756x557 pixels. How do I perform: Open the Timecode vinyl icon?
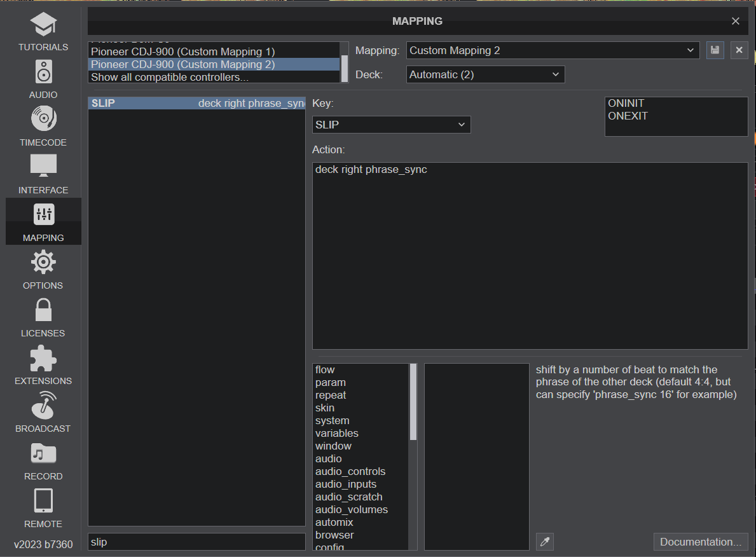(x=43, y=119)
